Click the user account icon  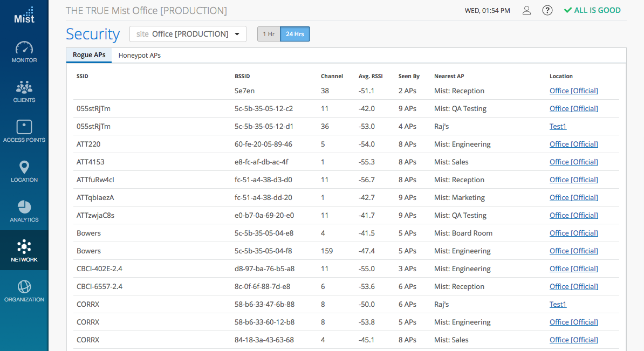[x=527, y=11]
